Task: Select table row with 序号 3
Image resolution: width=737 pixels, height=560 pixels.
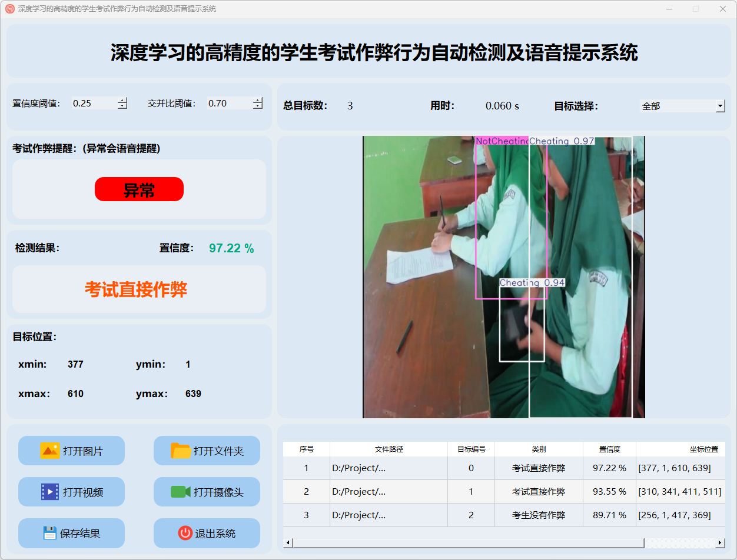Action: coord(504,515)
